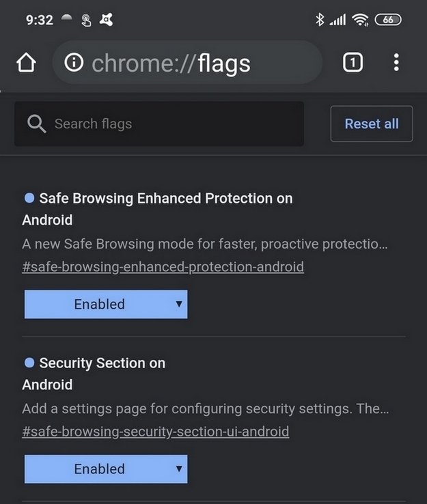Tap the cellular signal strength icon
The width and height of the screenshot is (427, 504).
click(x=338, y=20)
